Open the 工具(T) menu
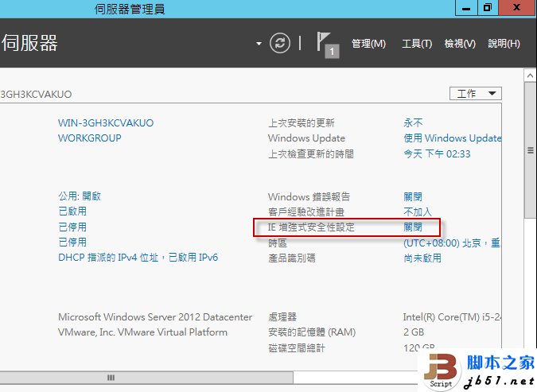The height and width of the screenshot is (392, 537). [x=417, y=44]
